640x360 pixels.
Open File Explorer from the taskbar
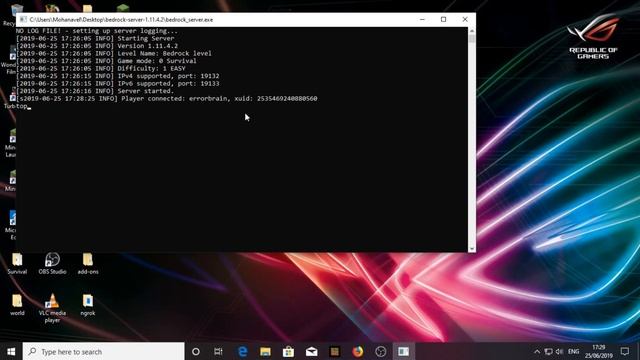[x=265, y=351]
